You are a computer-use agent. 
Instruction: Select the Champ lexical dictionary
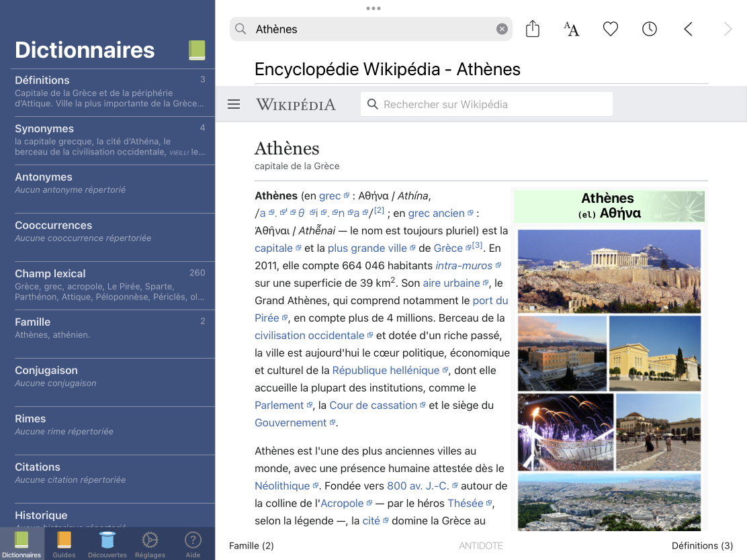(x=107, y=285)
